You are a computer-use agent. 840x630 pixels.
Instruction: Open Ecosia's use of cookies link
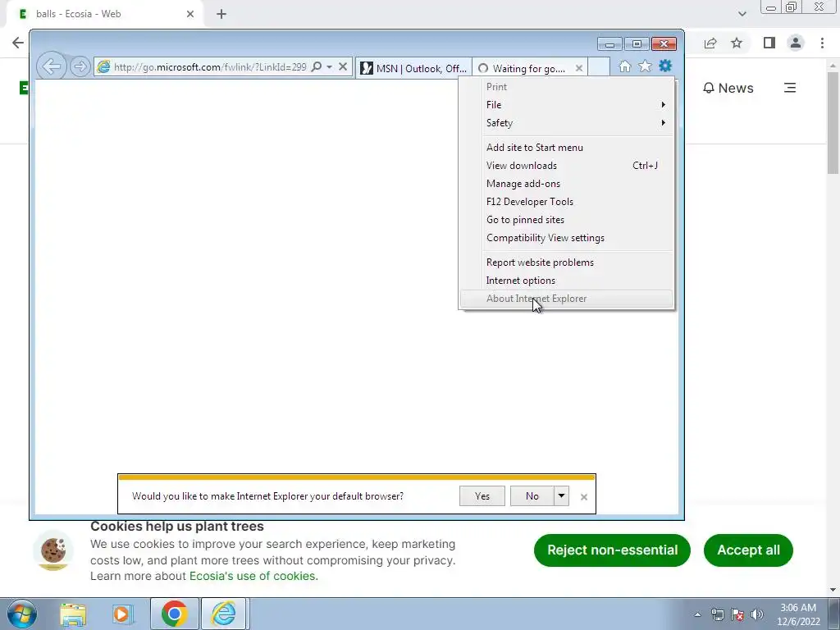pyautogui.click(x=253, y=576)
